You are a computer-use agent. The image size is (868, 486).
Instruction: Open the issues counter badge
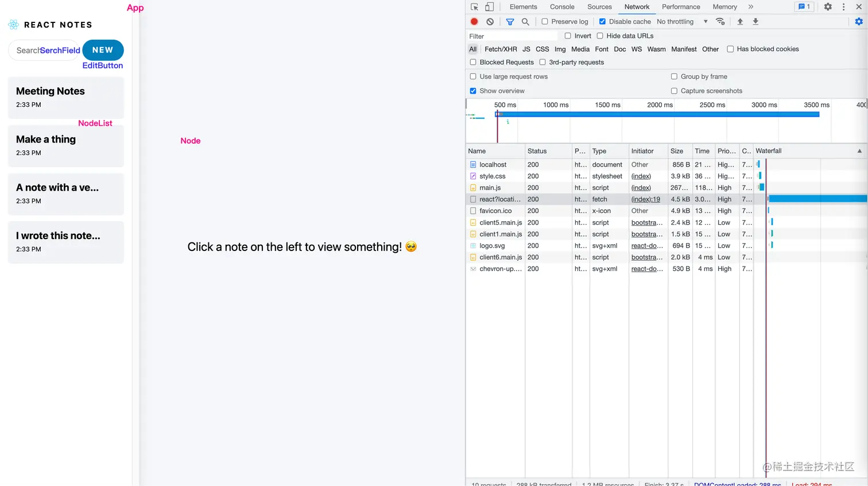(x=804, y=7)
